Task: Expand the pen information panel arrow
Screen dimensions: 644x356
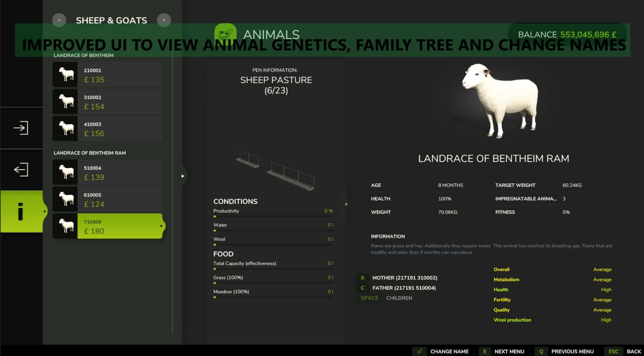Action: point(346,204)
